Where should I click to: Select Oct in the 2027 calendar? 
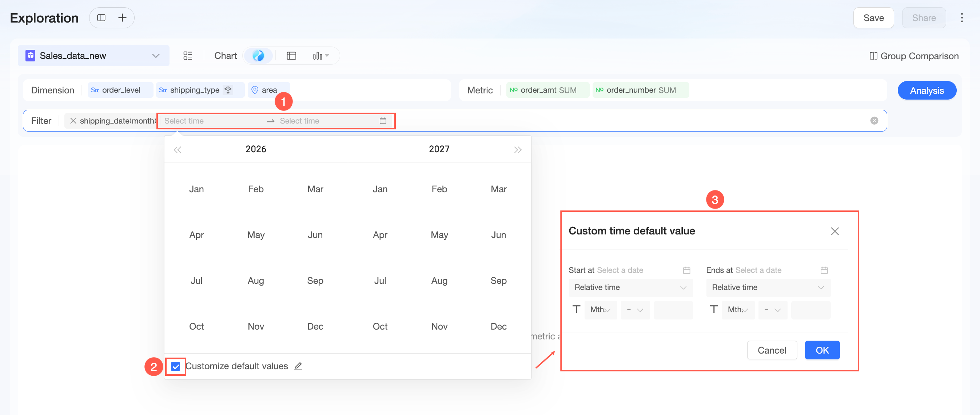pyautogui.click(x=380, y=326)
